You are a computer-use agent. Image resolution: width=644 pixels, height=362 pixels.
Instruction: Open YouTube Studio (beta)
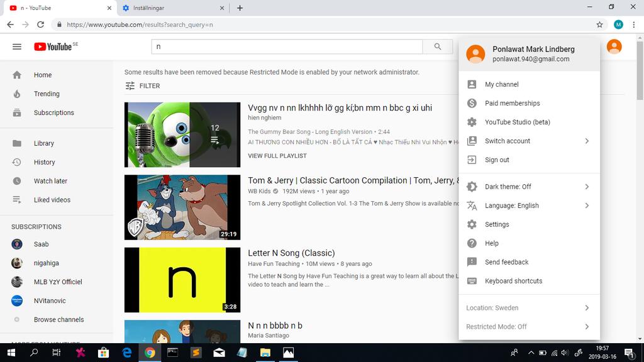tap(529, 122)
